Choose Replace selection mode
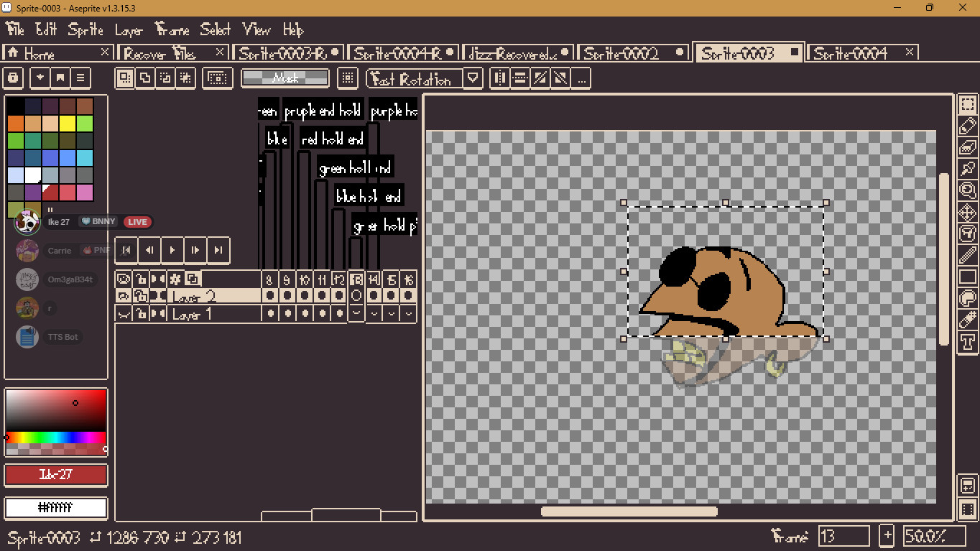Screen dimensions: 980x551 coord(125,78)
